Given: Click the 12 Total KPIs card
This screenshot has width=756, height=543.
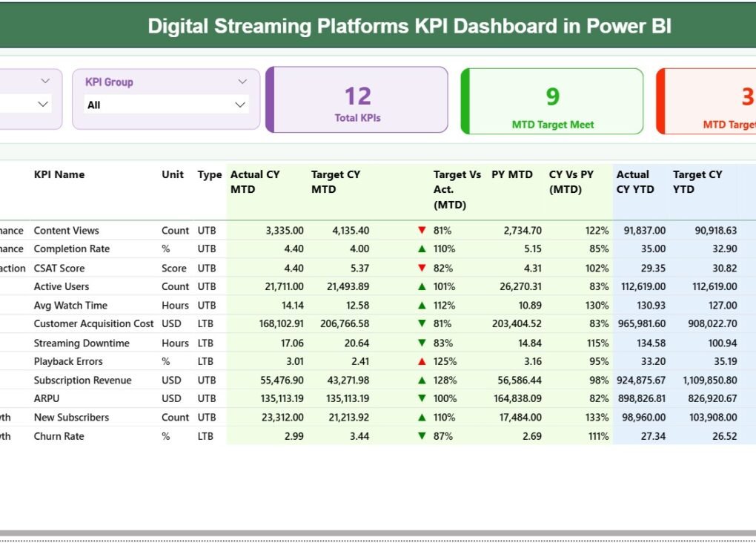Looking at the screenshot, I should click(357, 101).
